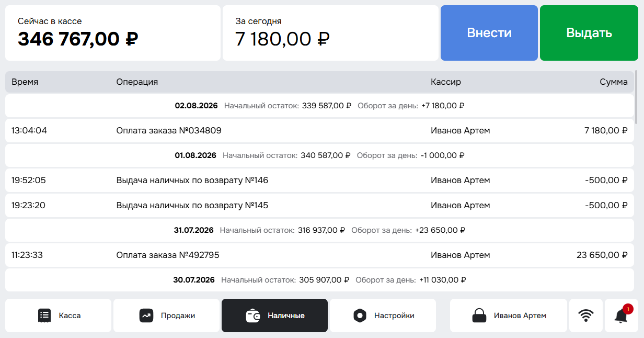Click the day turnover +11 030,00 ₽
644x338 pixels.
click(443, 280)
